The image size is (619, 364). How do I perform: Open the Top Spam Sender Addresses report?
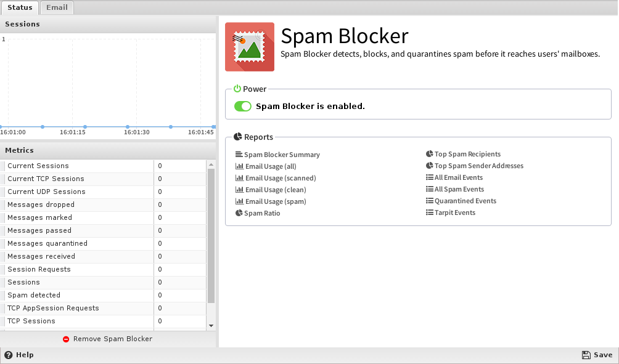coord(478,166)
